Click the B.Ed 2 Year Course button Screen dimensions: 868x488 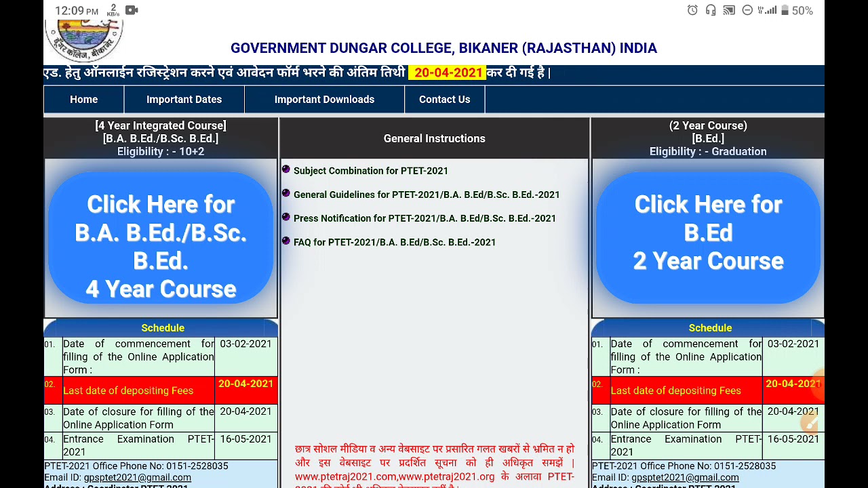click(x=708, y=238)
